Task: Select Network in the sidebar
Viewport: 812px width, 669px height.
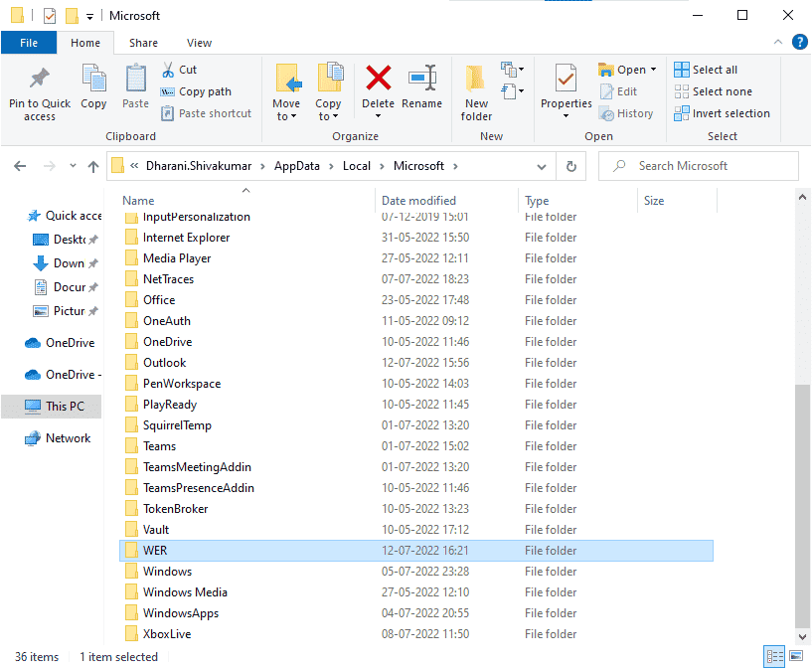Action: pyautogui.click(x=69, y=437)
